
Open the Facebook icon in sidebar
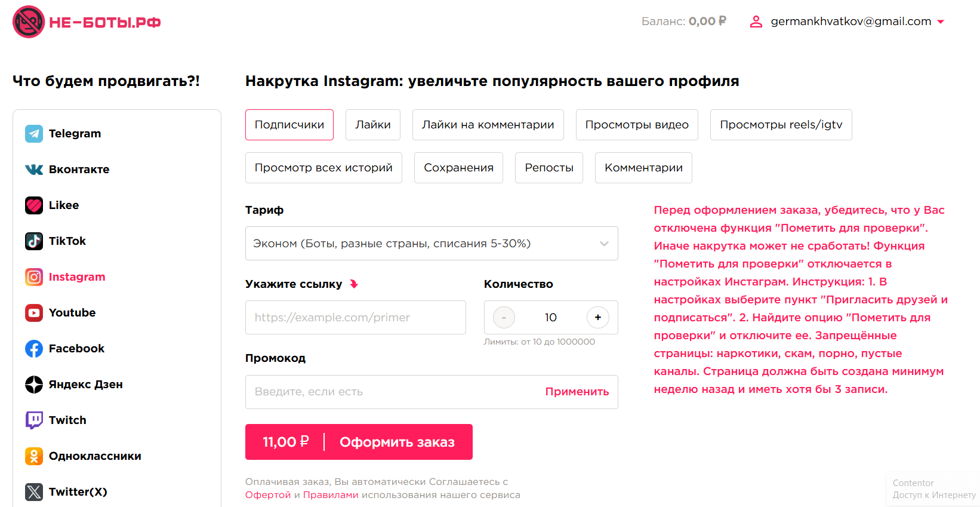[x=34, y=349]
